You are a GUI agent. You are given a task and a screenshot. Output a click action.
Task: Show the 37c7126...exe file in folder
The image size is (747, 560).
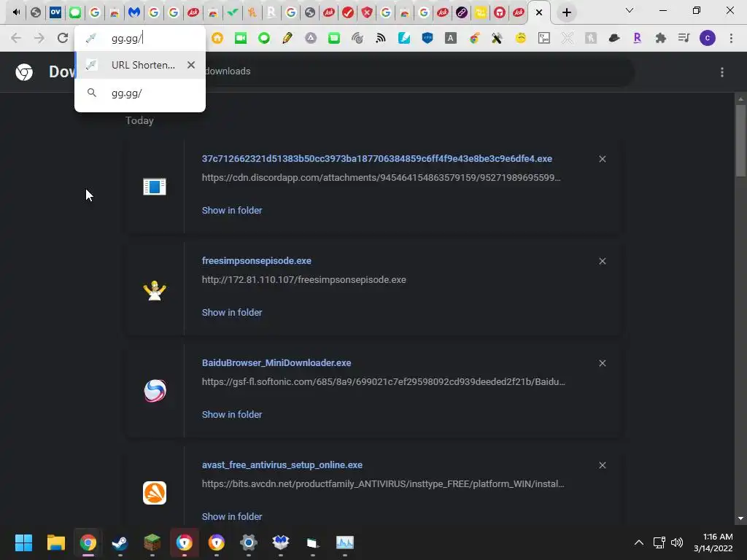coord(232,210)
